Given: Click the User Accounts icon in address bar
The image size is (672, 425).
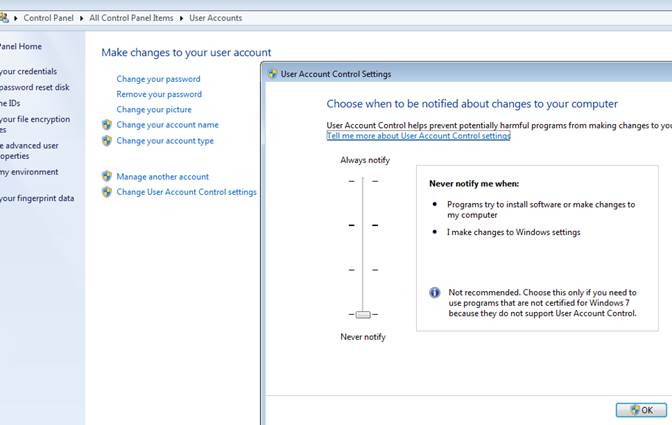Looking at the screenshot, I should point(3,18).
